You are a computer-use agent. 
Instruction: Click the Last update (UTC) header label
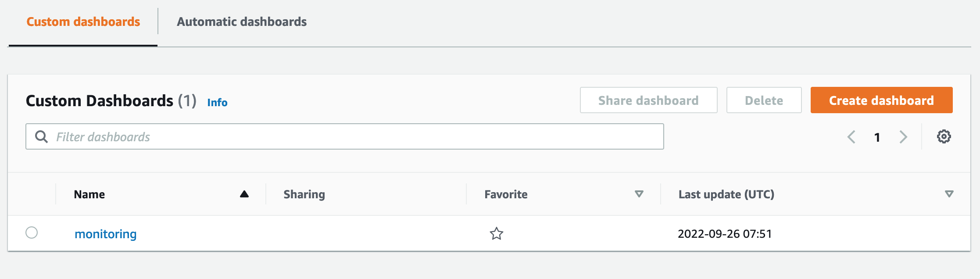[x=726, y=194]
